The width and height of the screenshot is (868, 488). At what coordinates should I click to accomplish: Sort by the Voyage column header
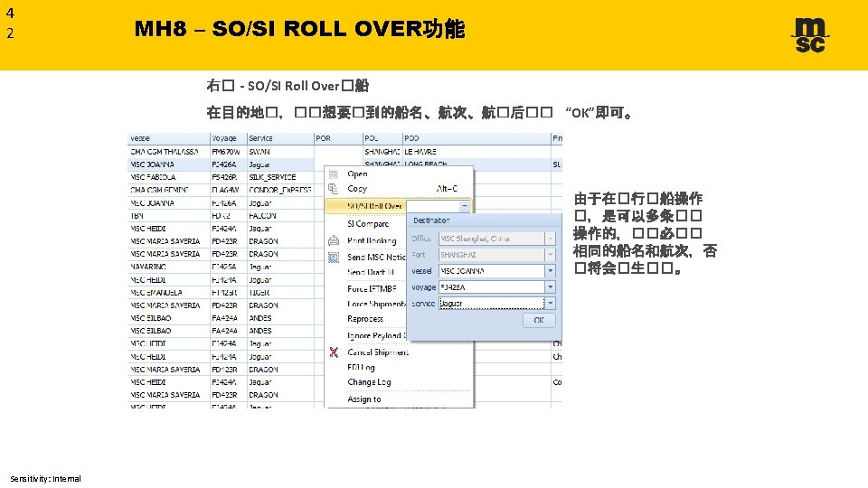tap(228, 138)
